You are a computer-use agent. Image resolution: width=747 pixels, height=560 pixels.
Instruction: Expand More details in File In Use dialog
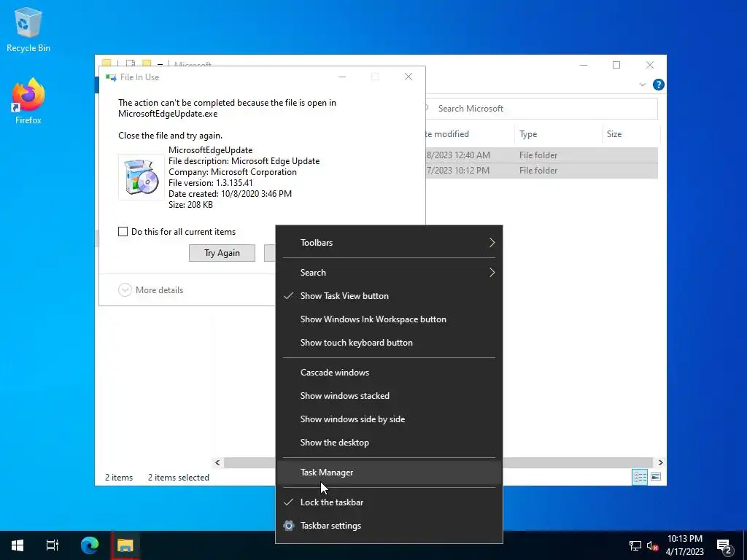tap(150, 290)
